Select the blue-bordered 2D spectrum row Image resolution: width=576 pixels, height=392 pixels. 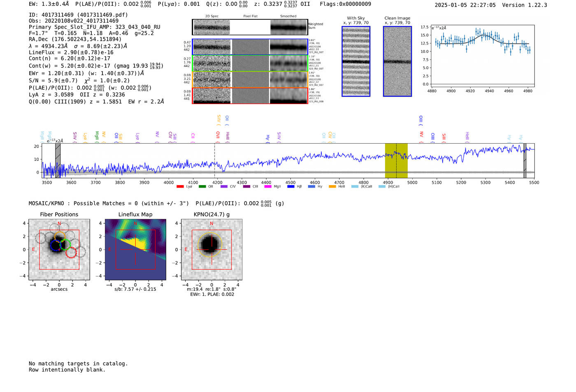point(250,47)
